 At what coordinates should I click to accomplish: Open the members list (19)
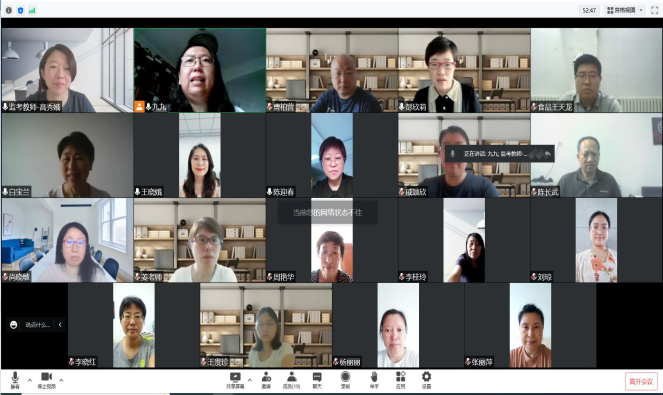(291, 380)
